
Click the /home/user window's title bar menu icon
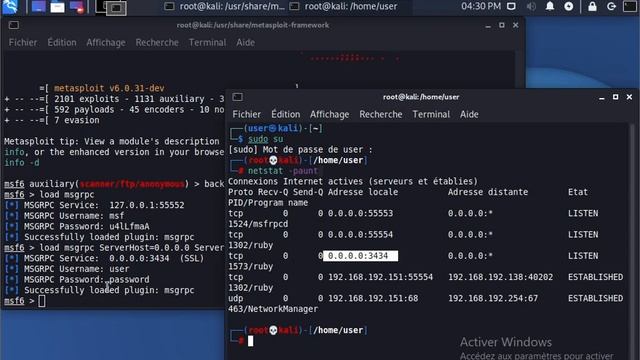238,97
